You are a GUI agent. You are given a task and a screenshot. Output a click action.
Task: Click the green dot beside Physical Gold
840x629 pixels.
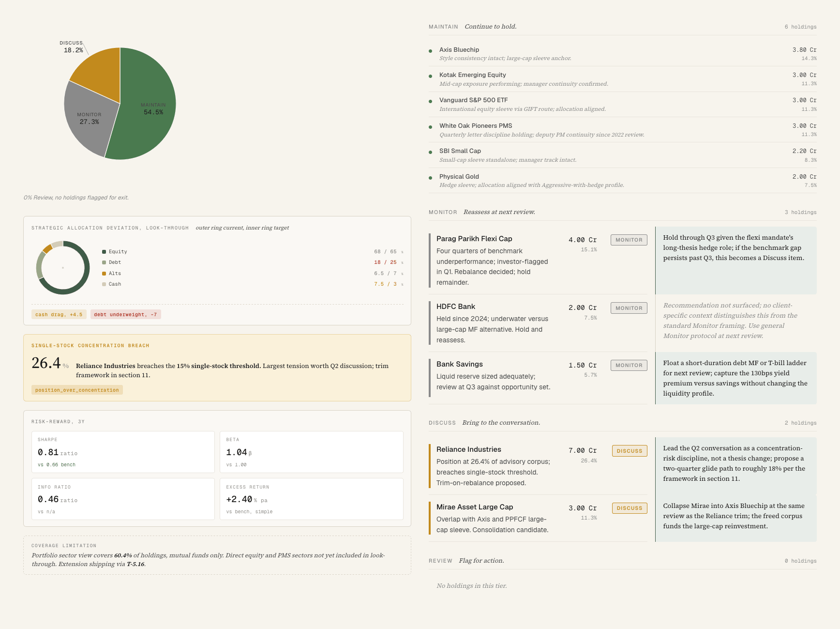(430, 178)
